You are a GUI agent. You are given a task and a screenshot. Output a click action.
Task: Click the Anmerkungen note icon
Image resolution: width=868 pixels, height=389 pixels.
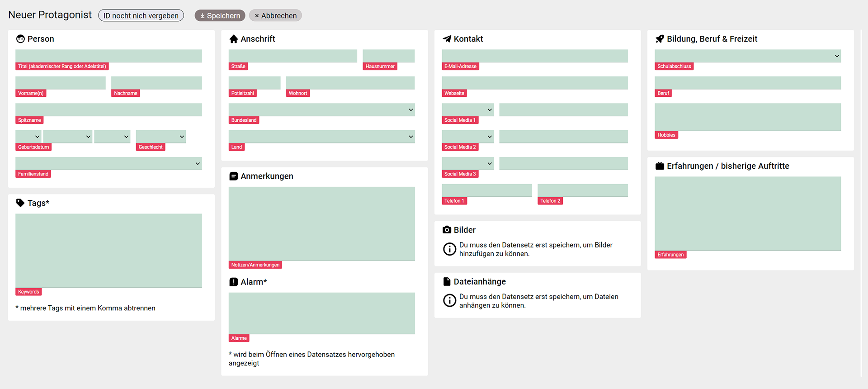click(x=233, y=176)
